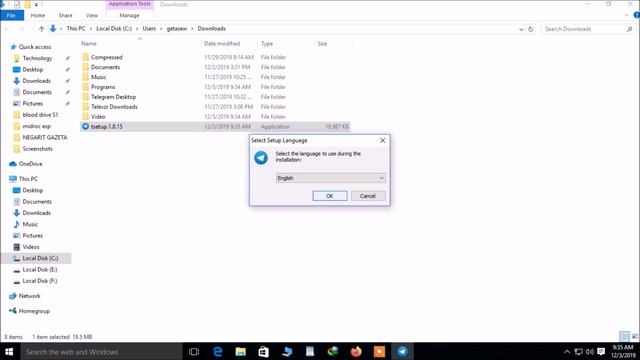The height and width of the screenshot is (360, 640).
Task: Select the Telegram Desktop folder
Action: (113, 97)
